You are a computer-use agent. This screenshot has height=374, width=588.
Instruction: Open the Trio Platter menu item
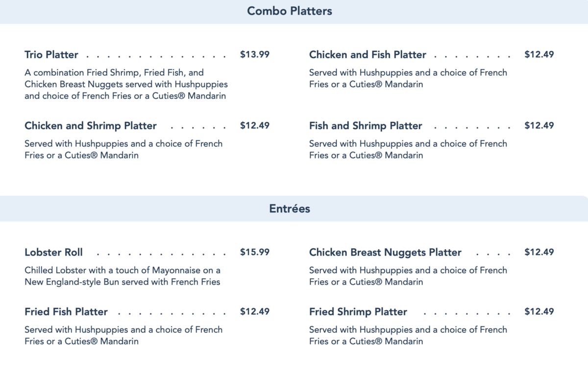(x=51, y=55)
